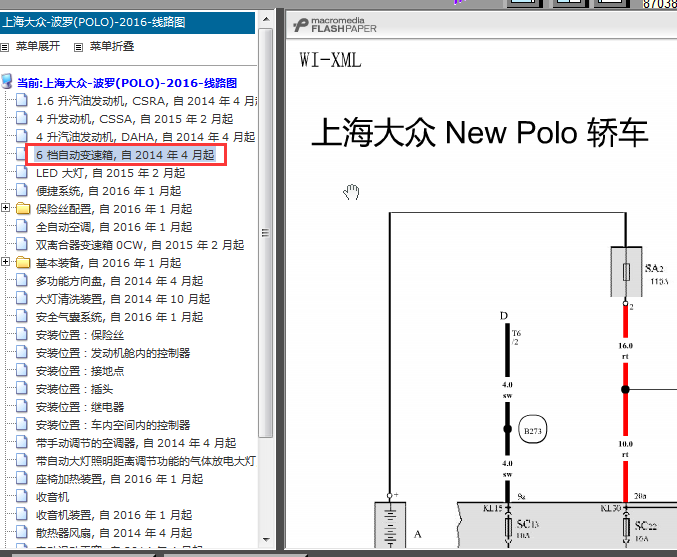This screenshot has height=557, width=677.
Task: Click page icon beside 安装位置：继电器
Action: [x=22, y=406]
